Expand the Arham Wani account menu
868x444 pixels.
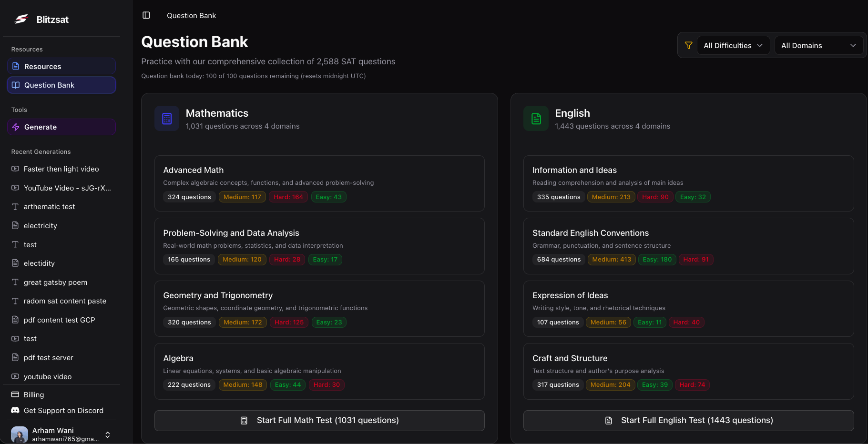point(108,434)
